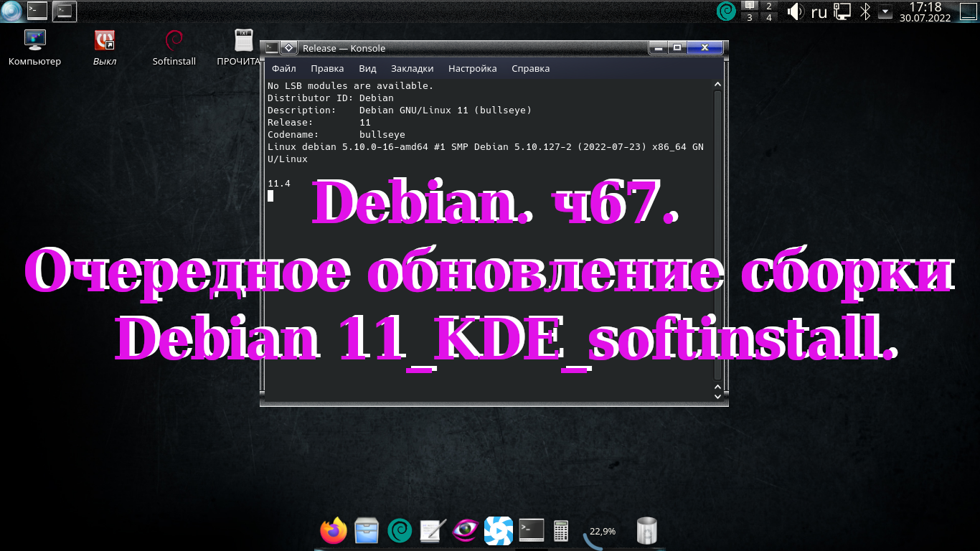
Task: Open the pink eye image viewer dock icon
Action: click(x=466, y=530)
